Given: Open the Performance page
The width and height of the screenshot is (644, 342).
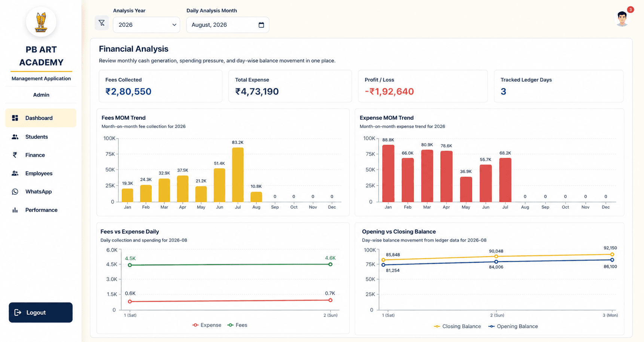Looking at the screenshot, I should point(41,210).
